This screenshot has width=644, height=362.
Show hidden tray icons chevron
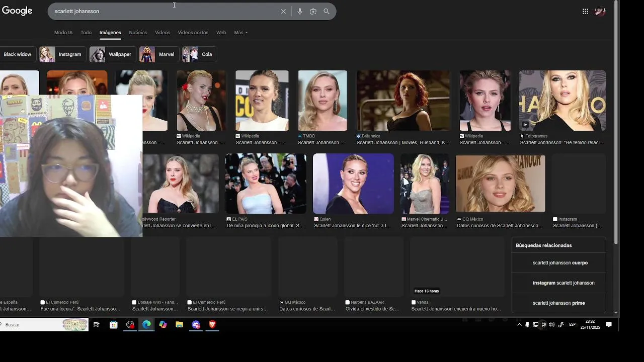click(519, 325)
